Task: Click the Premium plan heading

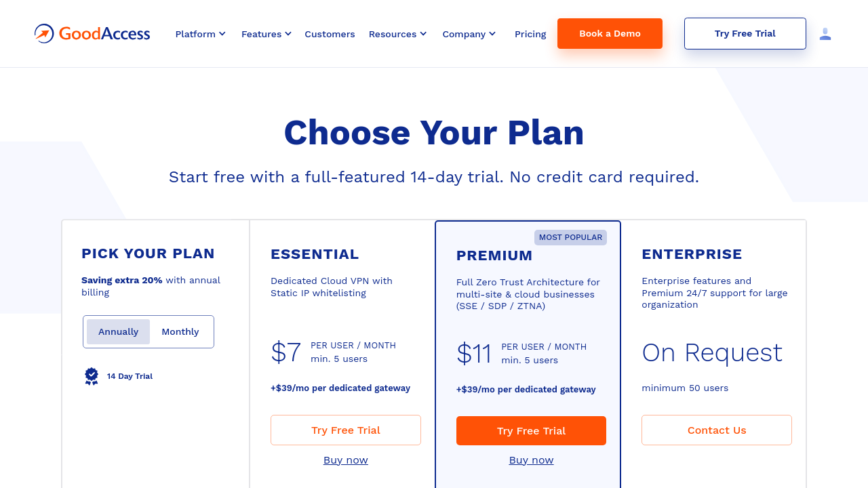Action: pos(494,256)
